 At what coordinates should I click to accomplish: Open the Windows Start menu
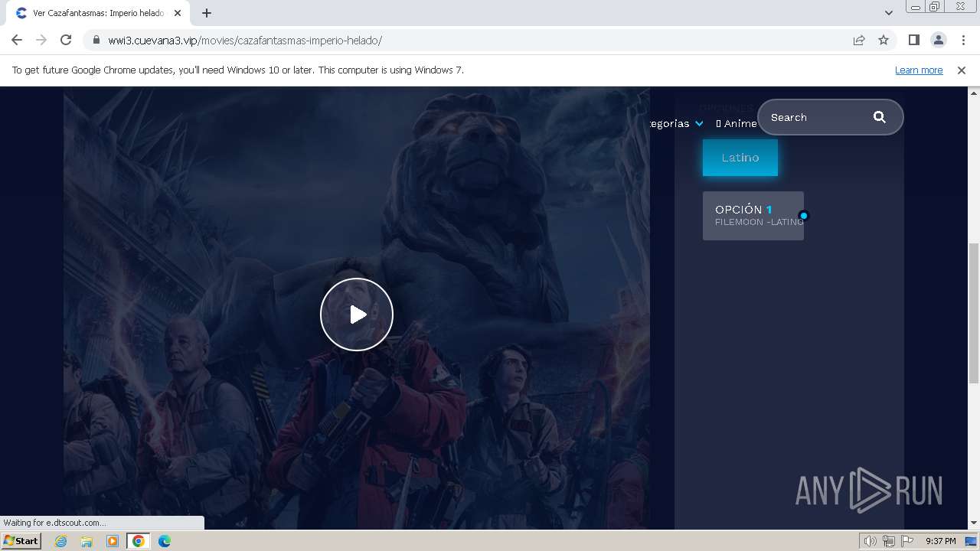coord(21,540)
